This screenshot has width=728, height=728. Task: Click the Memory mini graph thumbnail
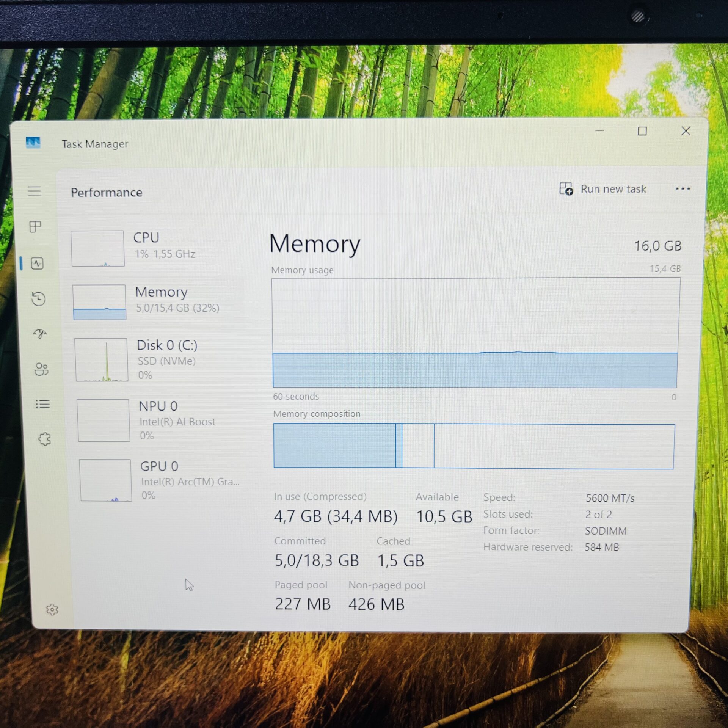click(x=99, y=302)
